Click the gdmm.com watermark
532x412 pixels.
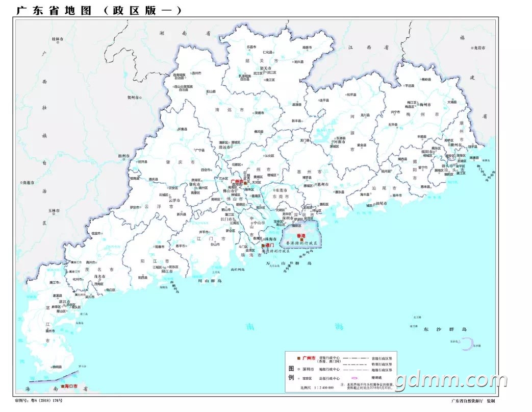pyautogui.click(x=451, y=381)
